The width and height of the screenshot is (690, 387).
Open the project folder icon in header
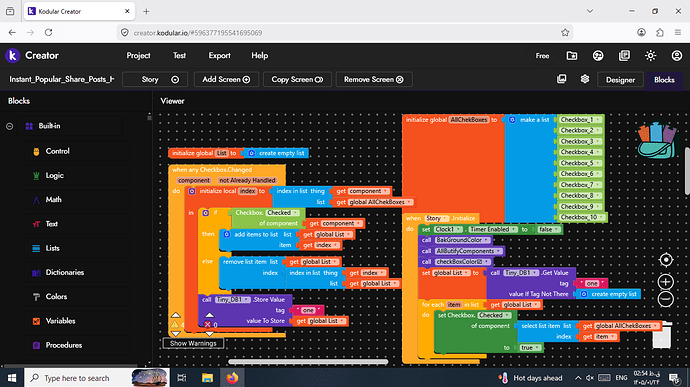coord(572,55)
